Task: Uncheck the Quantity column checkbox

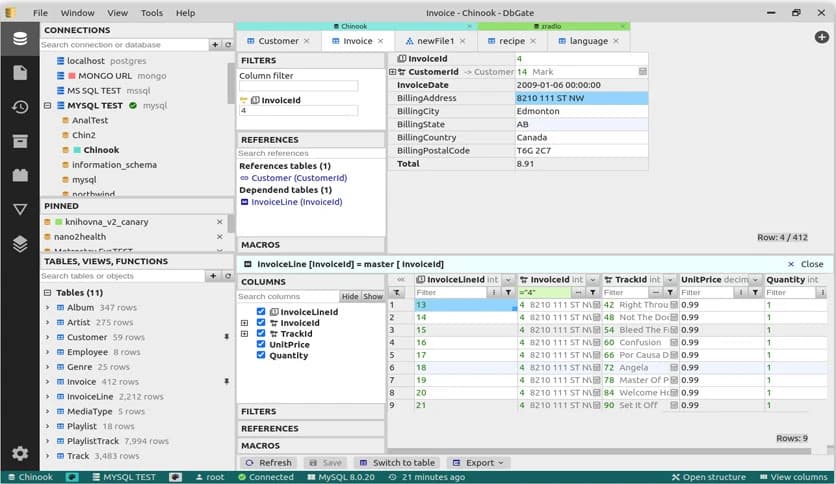Action: click(x=261, y=356)
